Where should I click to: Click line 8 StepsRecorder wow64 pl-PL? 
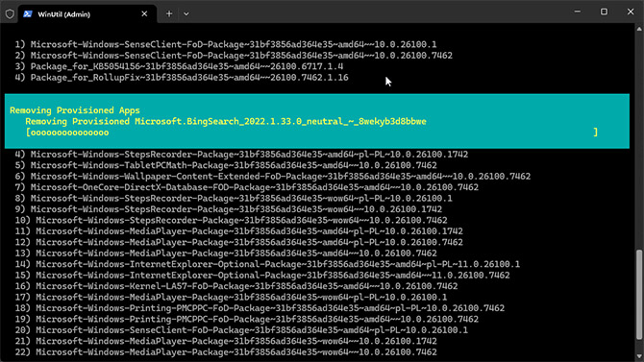(234, 198)
